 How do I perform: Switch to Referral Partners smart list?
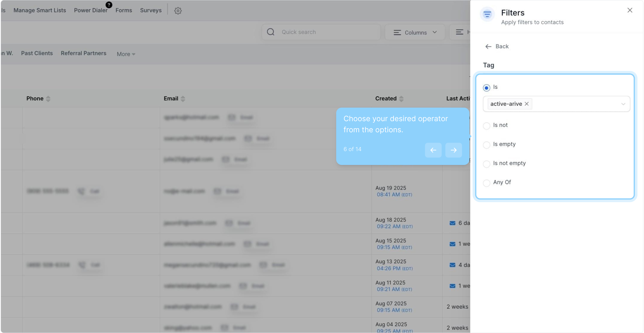84,53
